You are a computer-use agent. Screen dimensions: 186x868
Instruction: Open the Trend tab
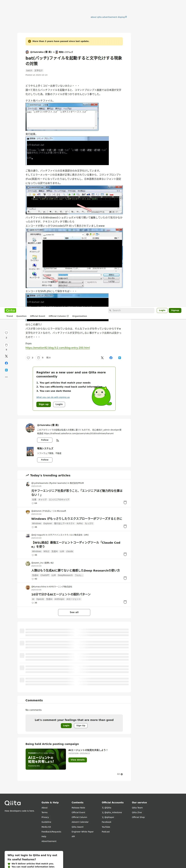click(9, 316)
